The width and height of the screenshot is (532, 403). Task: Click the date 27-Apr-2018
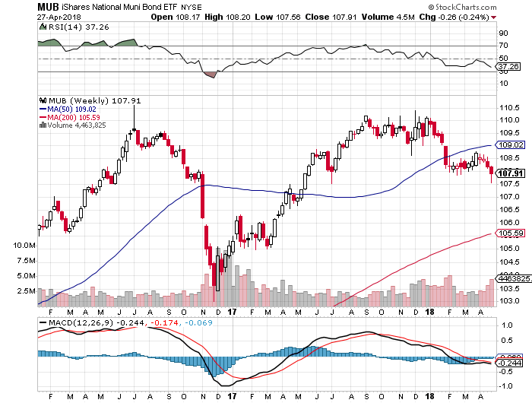tap(59, 17)
